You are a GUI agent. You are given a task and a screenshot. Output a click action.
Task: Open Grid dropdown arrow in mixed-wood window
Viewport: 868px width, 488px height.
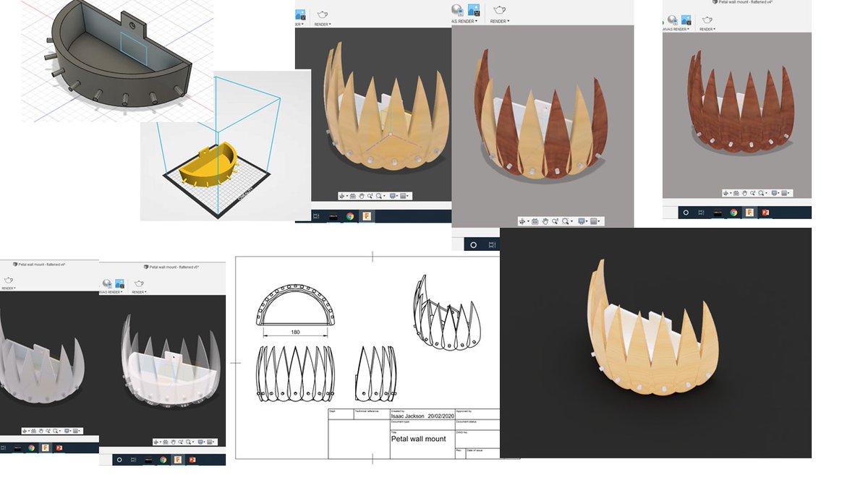click(x=599, y=221)
